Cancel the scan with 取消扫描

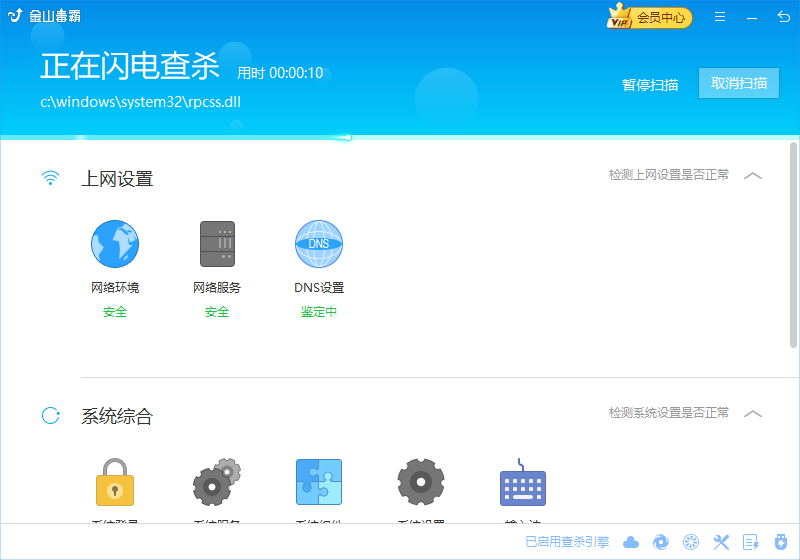739,83
